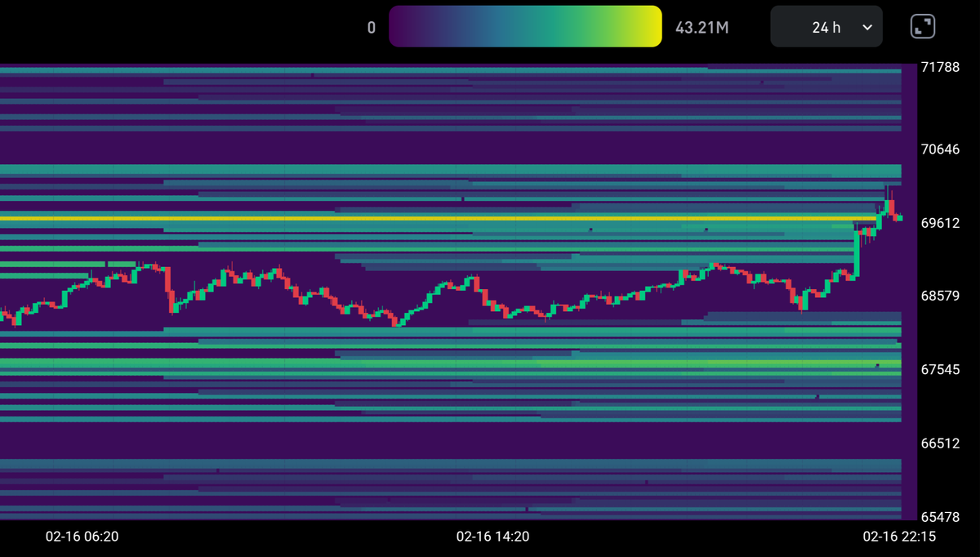This screenshot has width=980, height=557.
Task: Open the 24 h timeframe dropdown
Action: [826, 27]
